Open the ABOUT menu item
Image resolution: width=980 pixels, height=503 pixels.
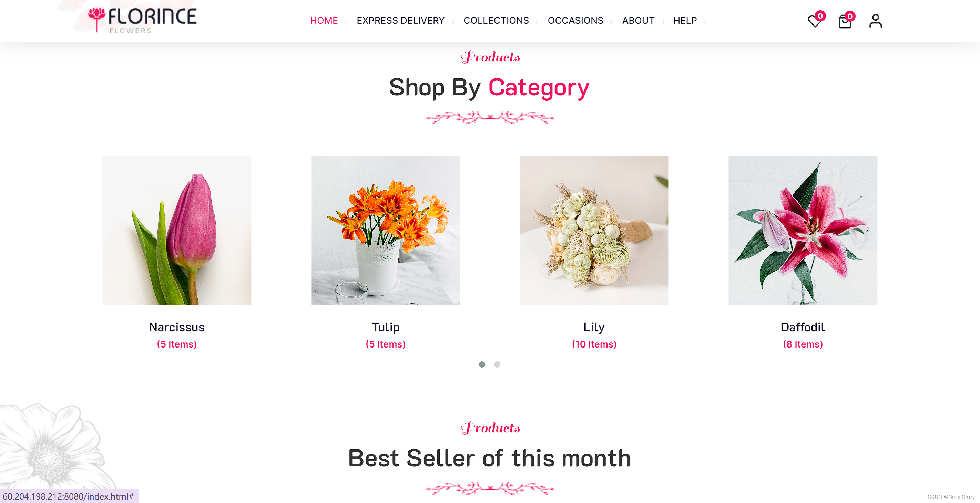[638, 21]
